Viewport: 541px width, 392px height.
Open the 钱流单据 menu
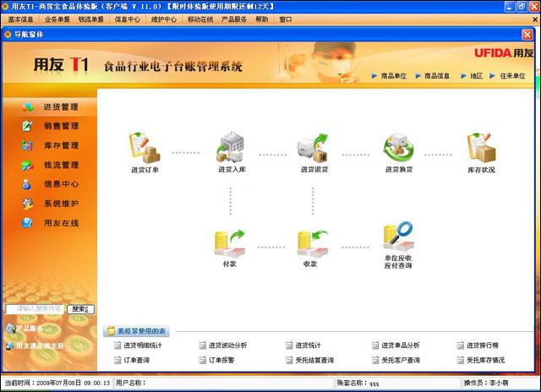[x=91, y=19]
